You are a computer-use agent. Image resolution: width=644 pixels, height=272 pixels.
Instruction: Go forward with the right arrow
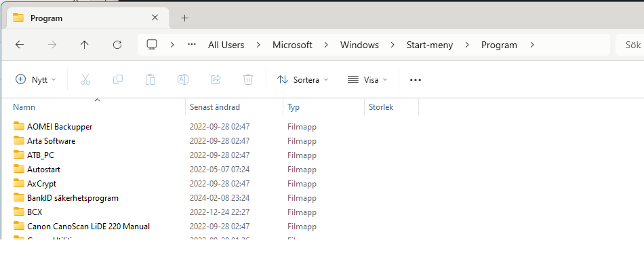coord(52,45)
